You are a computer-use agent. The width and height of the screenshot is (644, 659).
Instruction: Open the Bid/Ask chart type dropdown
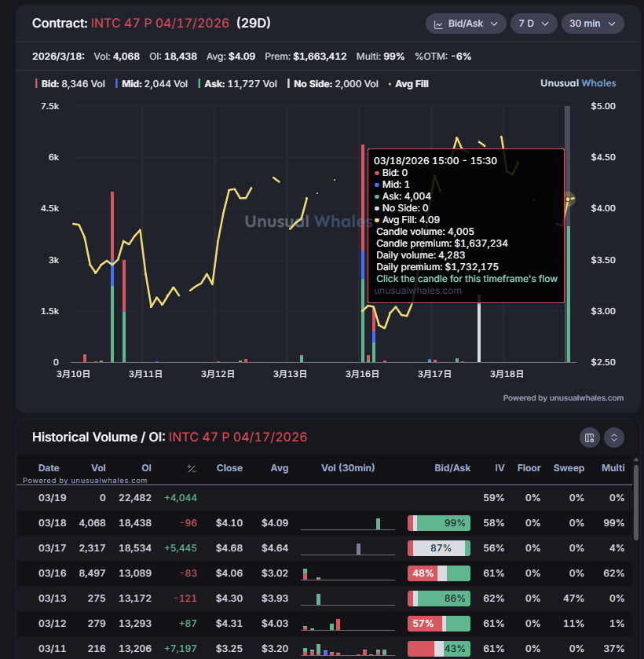(466, 24)
